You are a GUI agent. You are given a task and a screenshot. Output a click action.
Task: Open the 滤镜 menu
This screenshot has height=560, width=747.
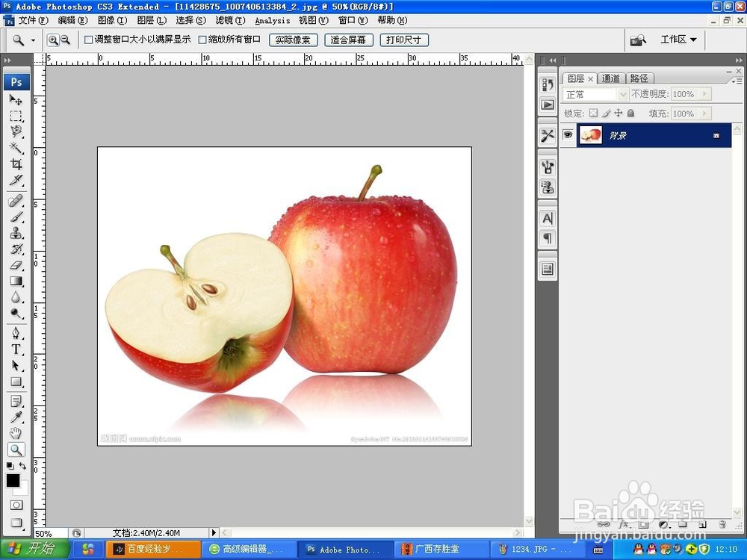(x=229, y=20)
